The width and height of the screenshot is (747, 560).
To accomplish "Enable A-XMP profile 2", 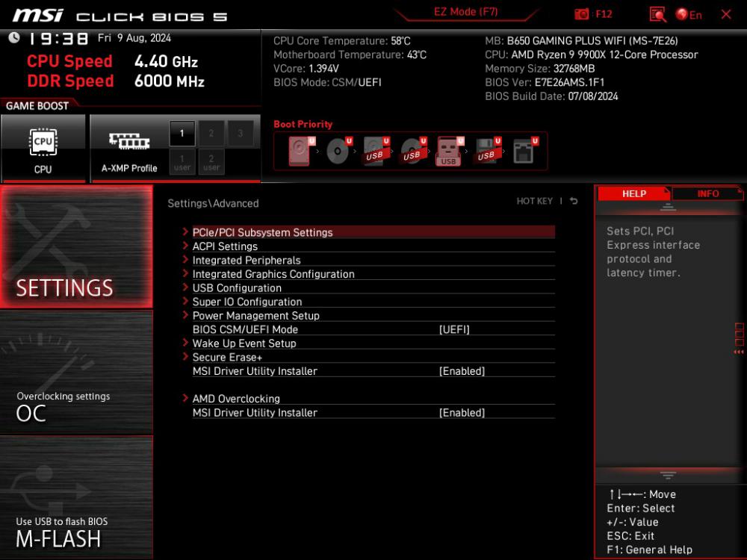I will point(211,134).
